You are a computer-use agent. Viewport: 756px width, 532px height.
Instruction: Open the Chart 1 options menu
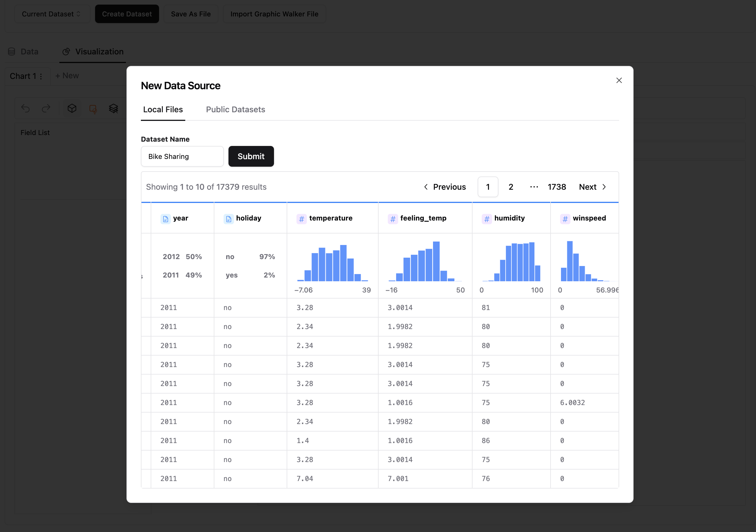click(41, 76)
